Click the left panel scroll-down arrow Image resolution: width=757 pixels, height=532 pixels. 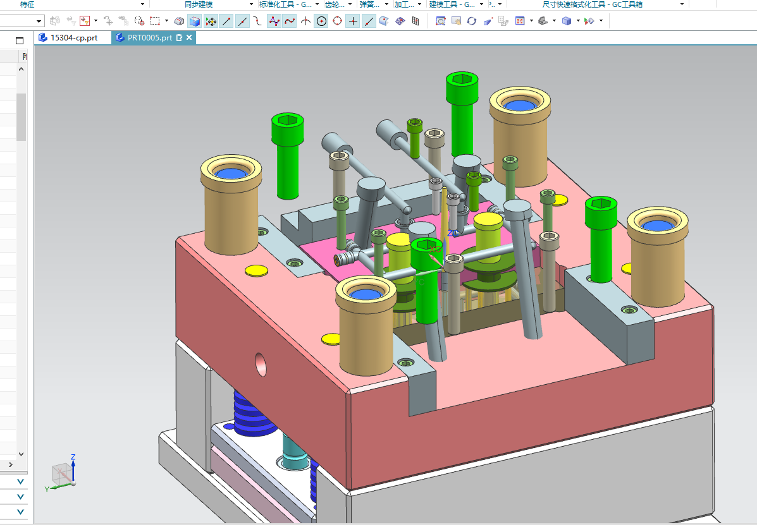tap(22, 454)
